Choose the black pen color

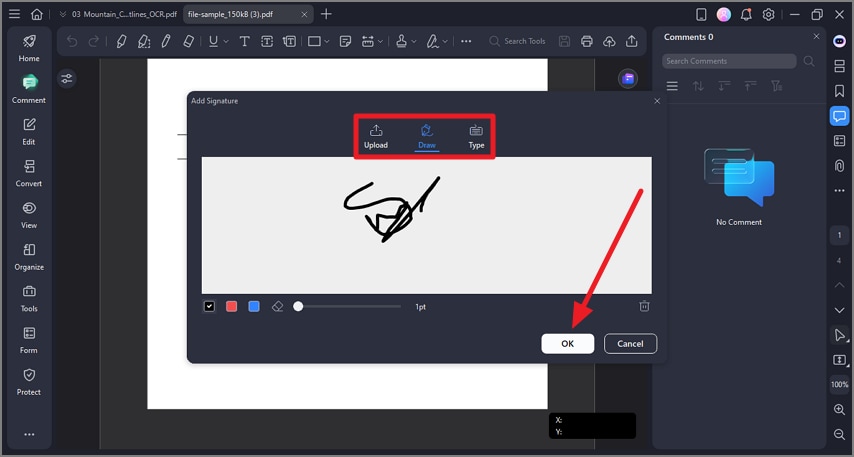(209, 307)
